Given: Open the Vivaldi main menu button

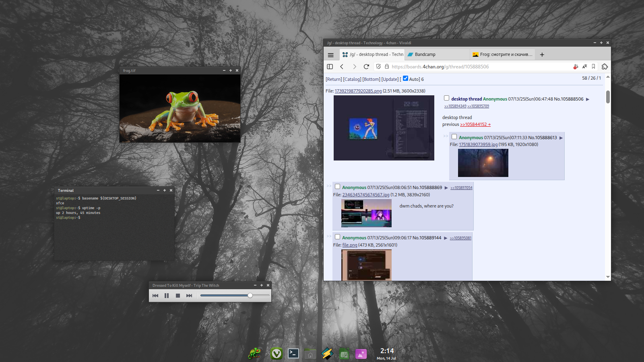Looking at the screenshot, I should [330, 55].
